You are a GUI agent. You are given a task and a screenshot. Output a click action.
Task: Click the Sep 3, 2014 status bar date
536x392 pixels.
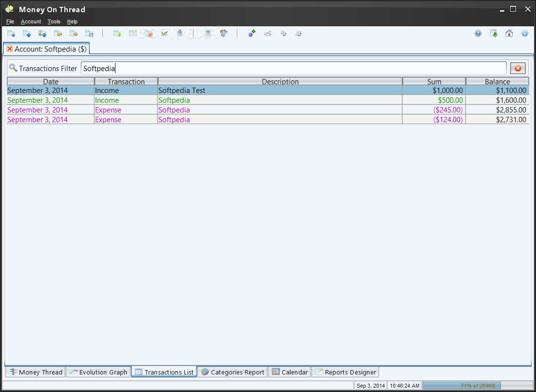point(370,386)
